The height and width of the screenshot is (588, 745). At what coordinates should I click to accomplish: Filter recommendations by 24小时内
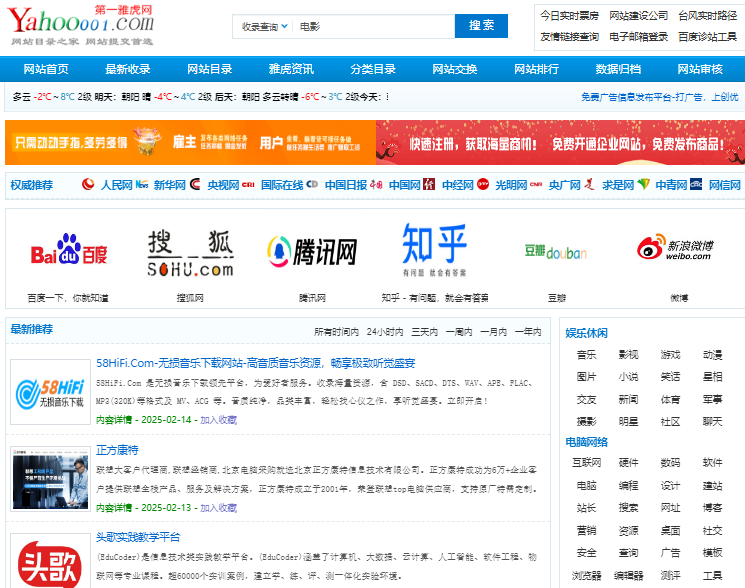click(385, 332)
